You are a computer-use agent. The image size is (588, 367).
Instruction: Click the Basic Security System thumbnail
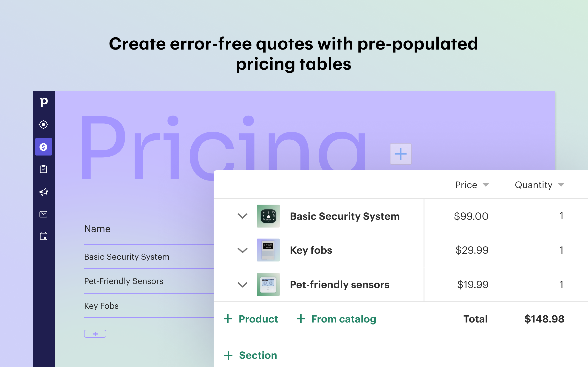coord(268,216)
